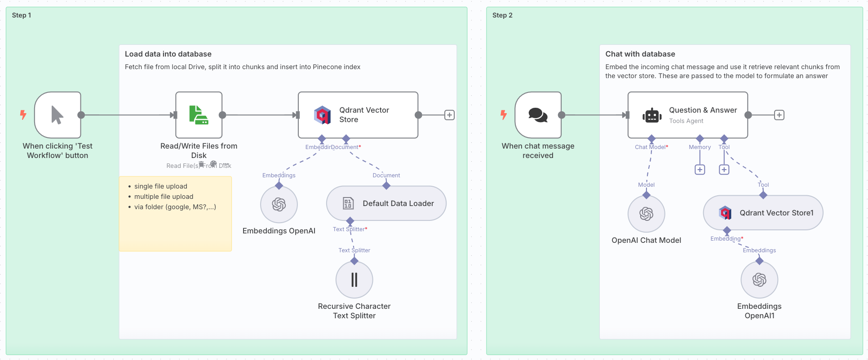Click the Tool diamond connector on Question & Answer

[x=724, y=138]
